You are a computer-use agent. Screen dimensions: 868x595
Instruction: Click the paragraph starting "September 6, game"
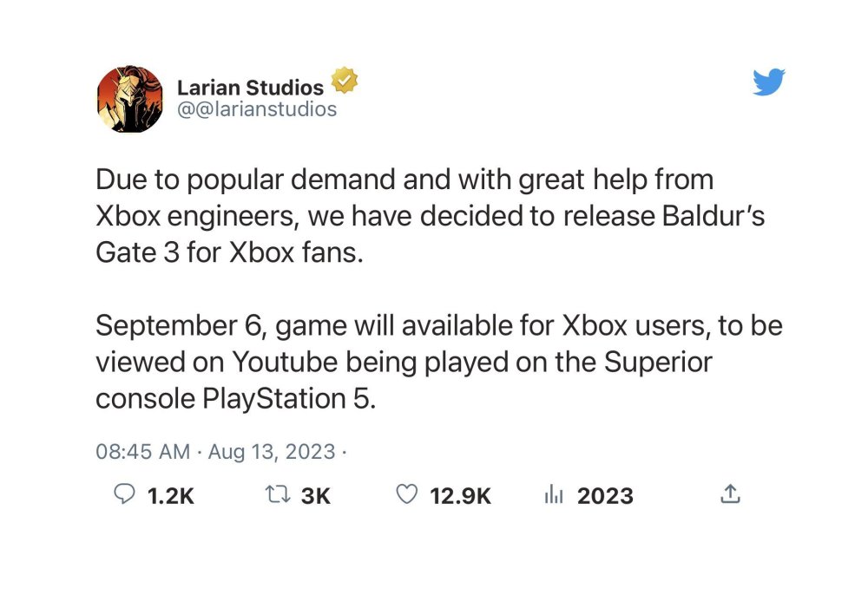pyautogui.click(x=438, y=363)
